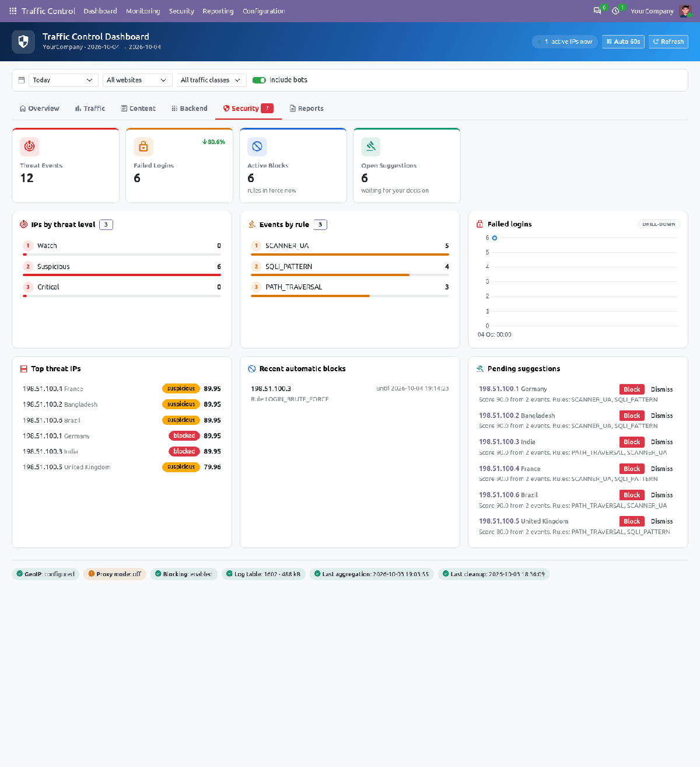Open the Active Blocks card
700x767 pixels.
click(x=293, y=165)
